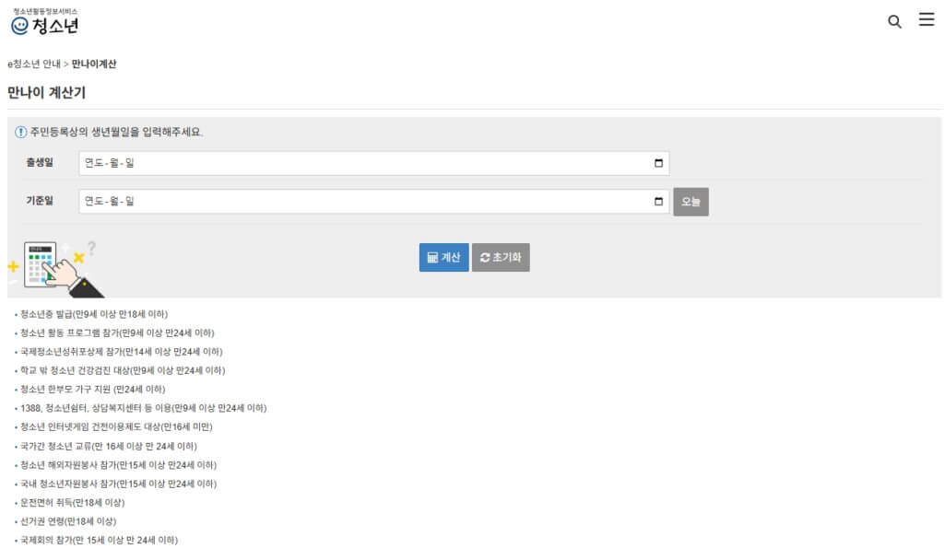Viewport: 944px width, 560px height.
Task: Click the 오늘 today button
Action: click(x=690, y=202)
